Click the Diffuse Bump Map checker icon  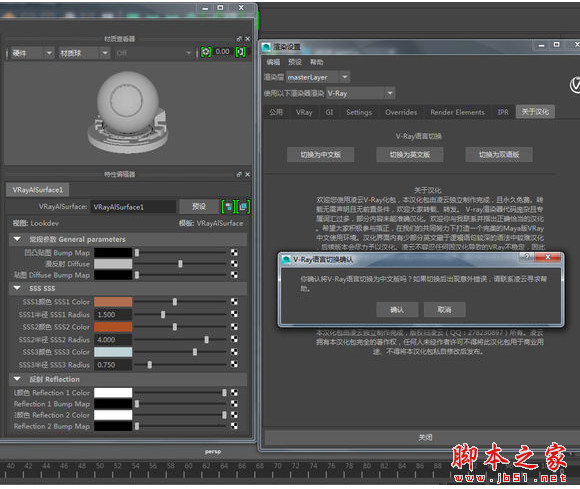click(x=234, y=275)
